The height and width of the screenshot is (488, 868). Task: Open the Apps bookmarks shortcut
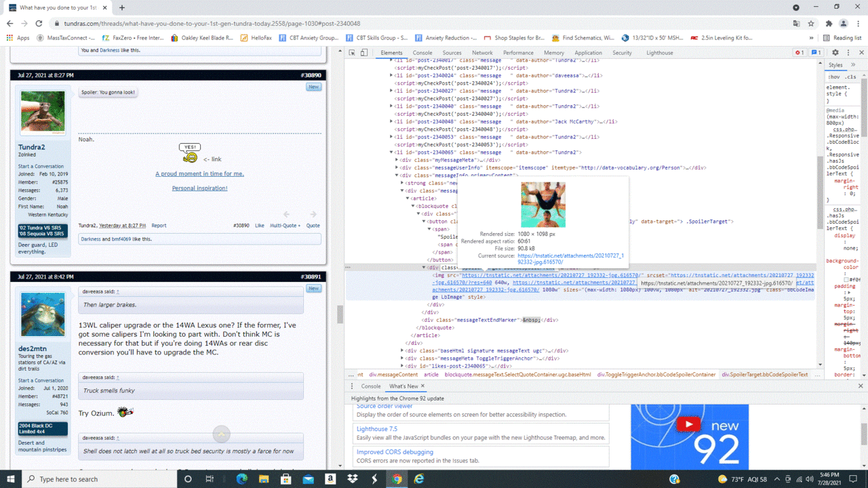tap(19, 38)
